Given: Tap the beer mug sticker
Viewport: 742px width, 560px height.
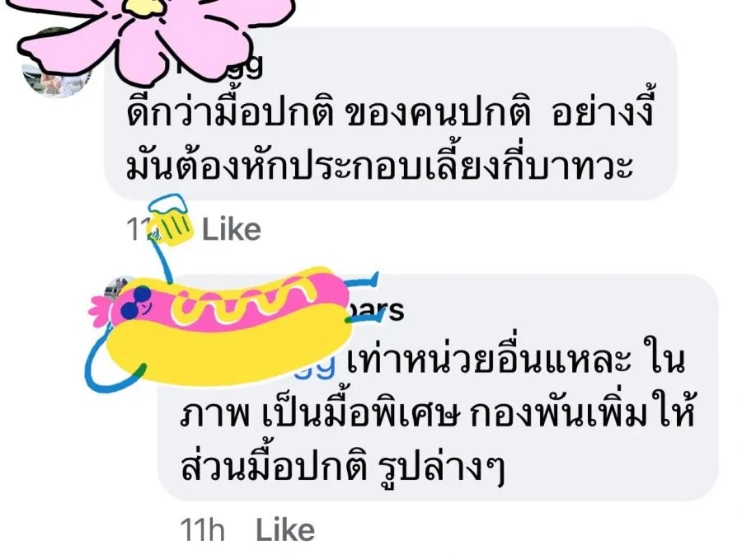Looking at the screenshot, I should point(170,220).
